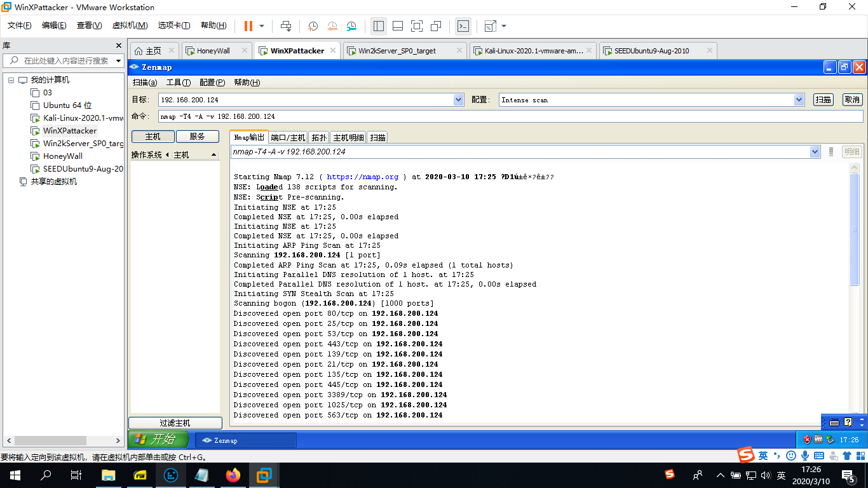Switch to the HoneyWall VM tab
The width and height of the screenshot is (868, 488).
[214, 51]
